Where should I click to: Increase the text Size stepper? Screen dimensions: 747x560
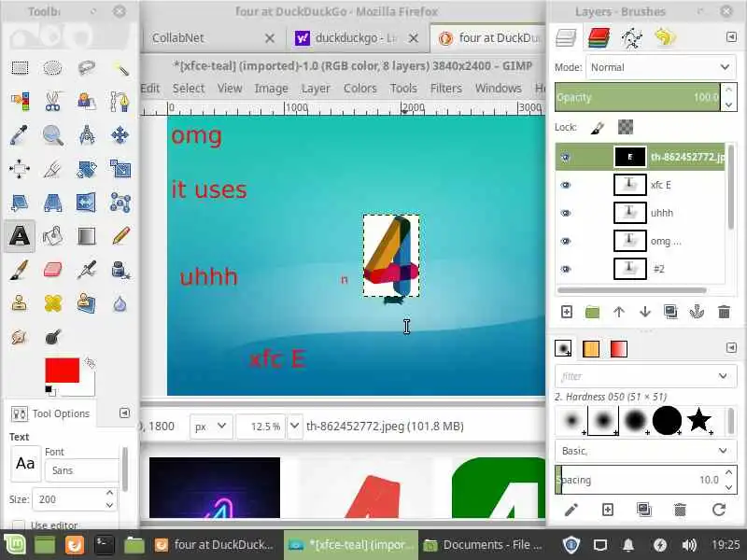click(109, 494)
